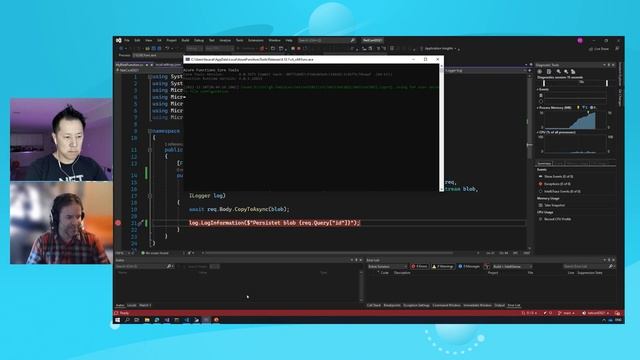Click Take Snapshot camera icon
This screenshot has width=640, height=360.
(x=540, y=205)
